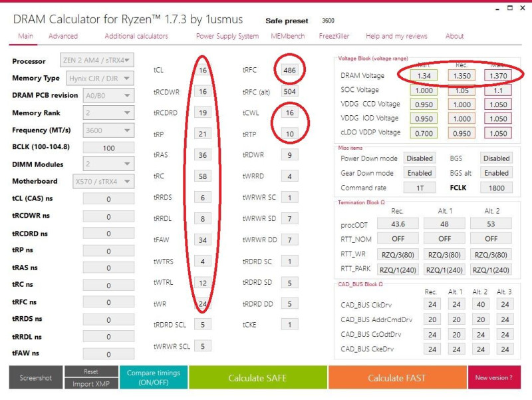Select the tCL value 16
The image size is (532, 400).
tap(203, 71)
